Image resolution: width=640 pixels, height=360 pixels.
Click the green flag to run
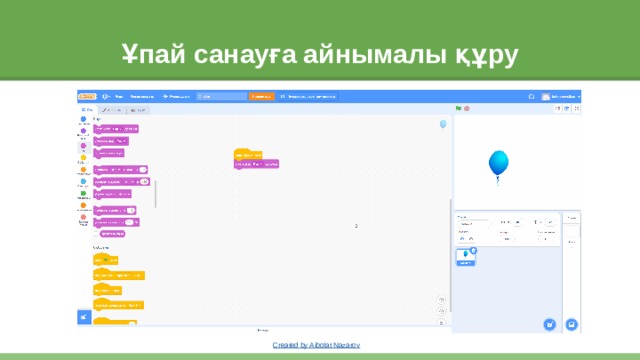click(458, 109)
